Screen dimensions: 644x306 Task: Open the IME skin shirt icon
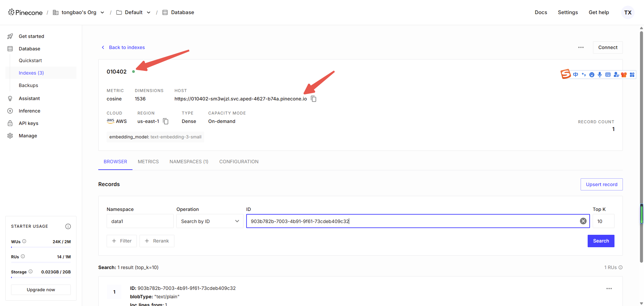(x=624, y=75)
